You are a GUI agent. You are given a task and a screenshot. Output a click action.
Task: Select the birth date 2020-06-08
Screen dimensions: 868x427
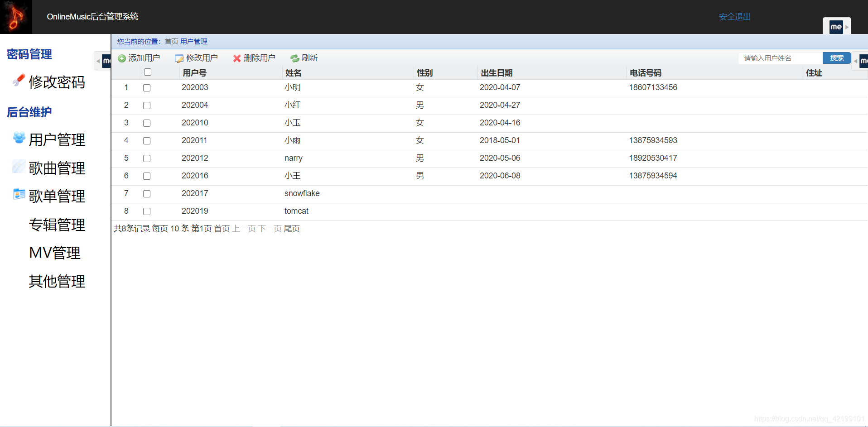[x=500, y=176]
